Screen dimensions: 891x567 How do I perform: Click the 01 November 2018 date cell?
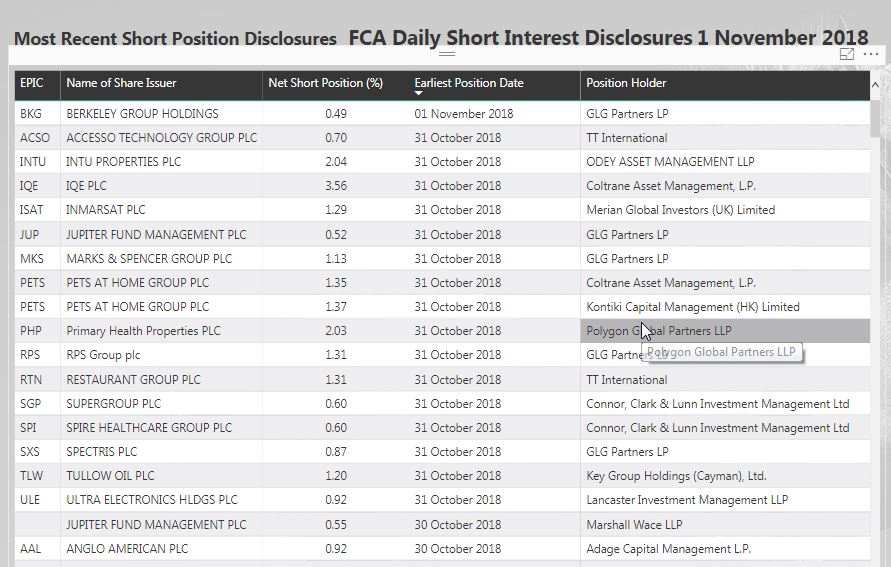pyautogui.click(x=464, y=114)
